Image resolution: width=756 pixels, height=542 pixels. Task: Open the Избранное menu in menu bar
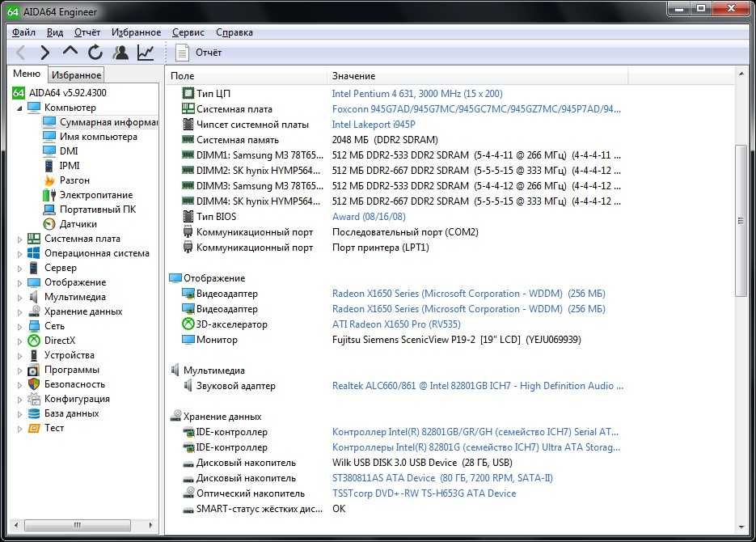click(x=137, y=32)
